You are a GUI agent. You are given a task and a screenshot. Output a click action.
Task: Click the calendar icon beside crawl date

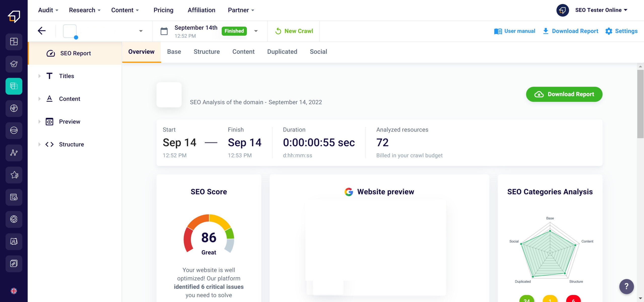coord(164,31)
